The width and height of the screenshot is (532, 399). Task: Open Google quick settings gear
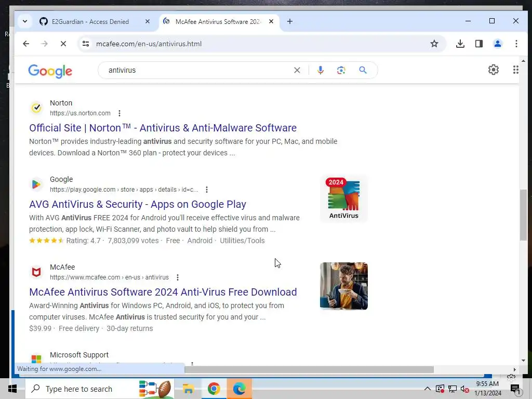494,70
